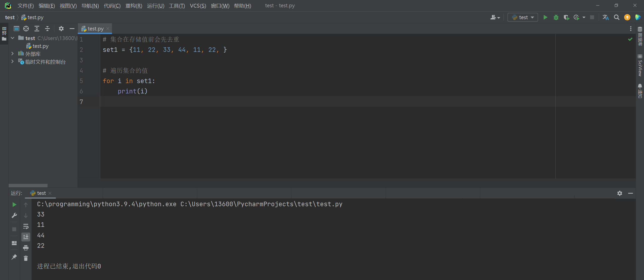
Task: Click the project panel horizontal scrollbar
Action: pyautogui.click(x=28, y=185)
